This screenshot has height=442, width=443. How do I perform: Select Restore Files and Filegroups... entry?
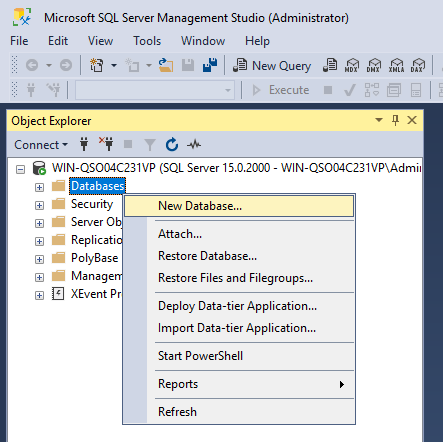click(x=239, y=278)
